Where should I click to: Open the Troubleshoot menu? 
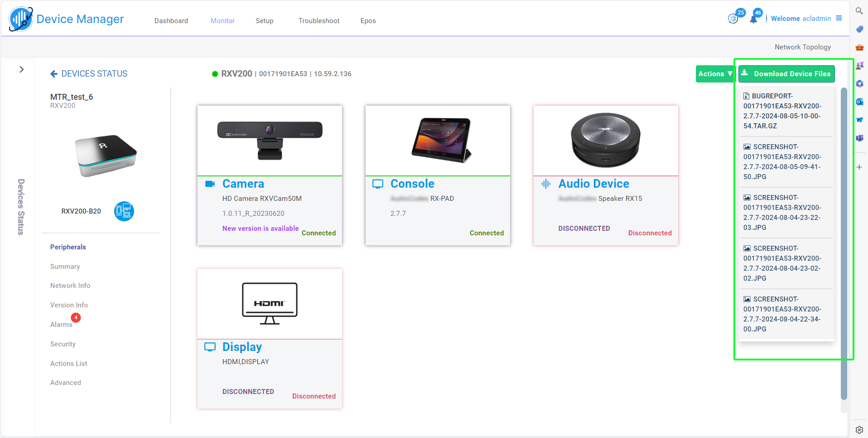click(x=318, y=21)
